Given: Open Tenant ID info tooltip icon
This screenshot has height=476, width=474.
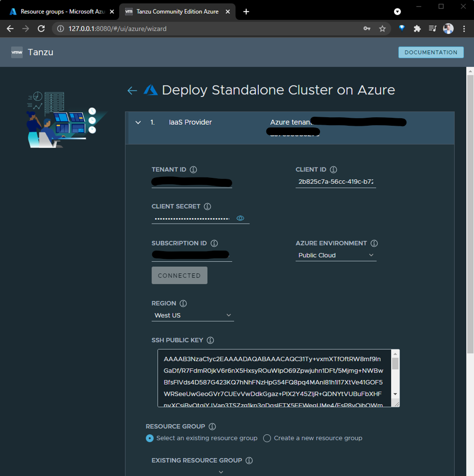Looking at the screenshot, I should coord(193,170).
